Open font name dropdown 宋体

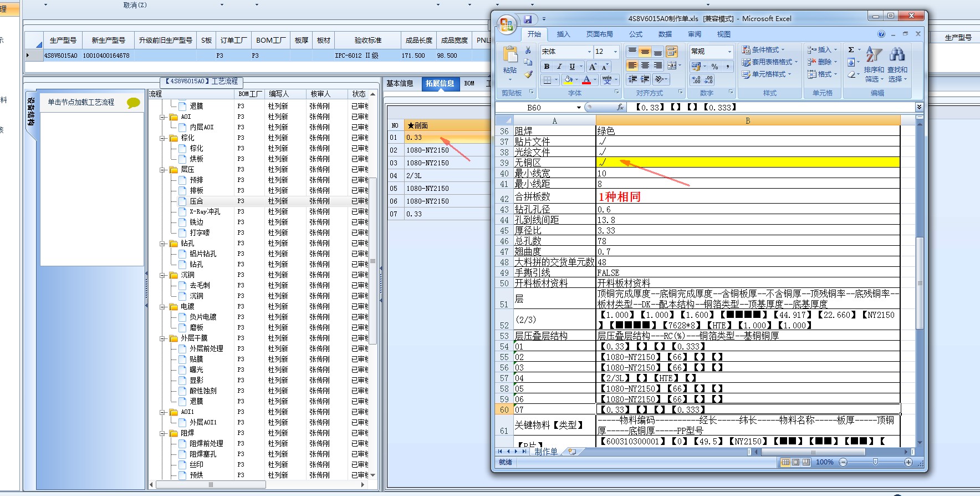coord(589,52)
